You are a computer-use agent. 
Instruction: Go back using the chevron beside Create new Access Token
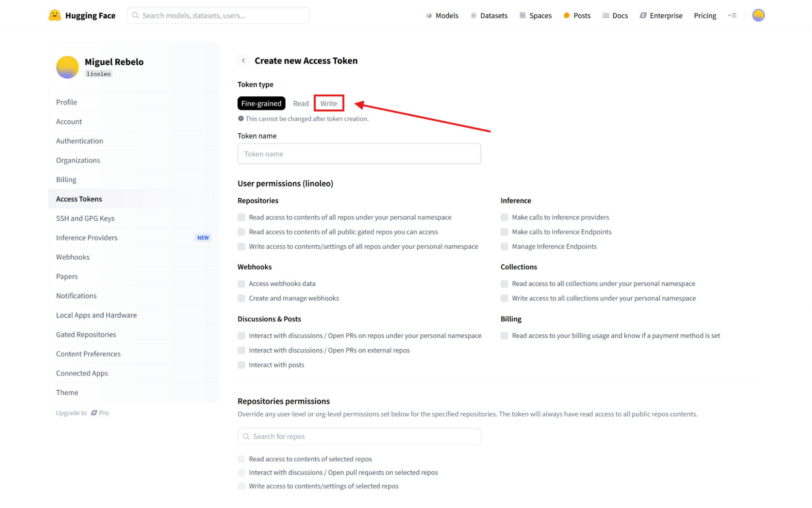243,61
